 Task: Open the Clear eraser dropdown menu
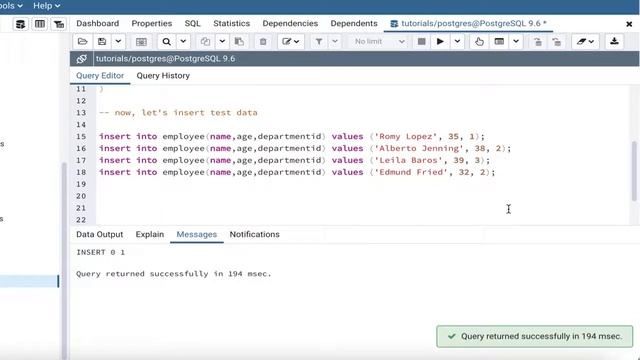click(585, 41)
